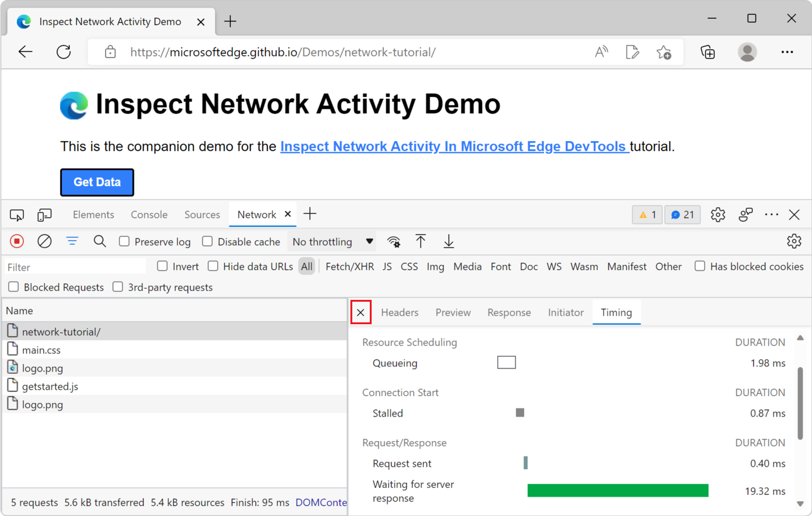The image size is (812, 516).
Task: Close the Network tool tab
Action: tap(288, 214)
